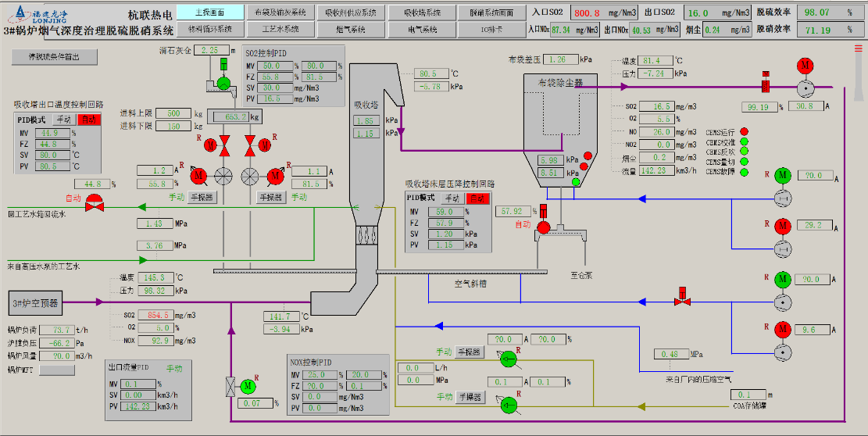Open the 布袋及输灰系统 screen button

pos(280,13)
